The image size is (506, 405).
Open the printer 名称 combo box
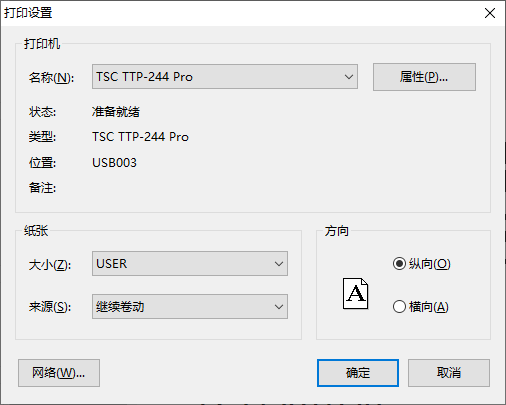[x=225, y=77]
